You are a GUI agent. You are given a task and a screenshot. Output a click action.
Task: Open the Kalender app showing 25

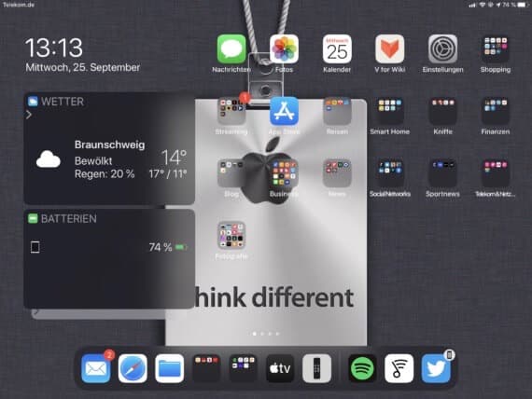pos(337,49)
